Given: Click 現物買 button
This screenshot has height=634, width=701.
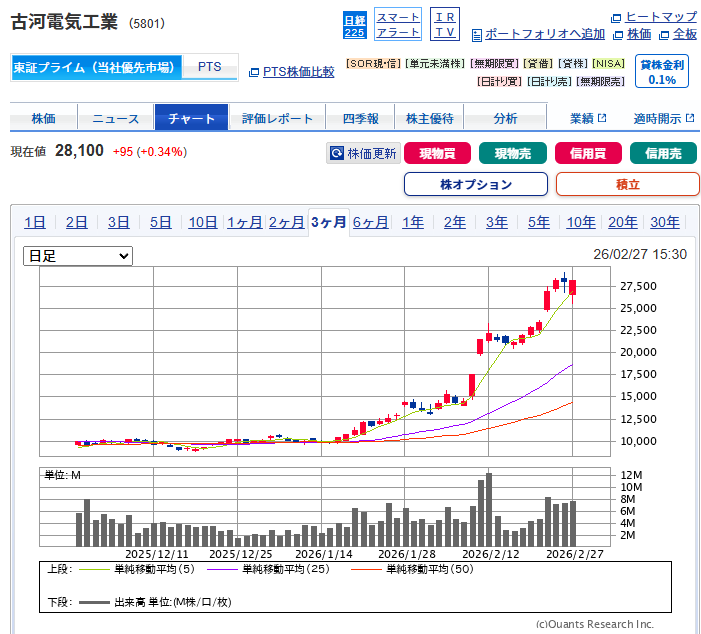Looking at the screenshot, I should coord(437,153).
